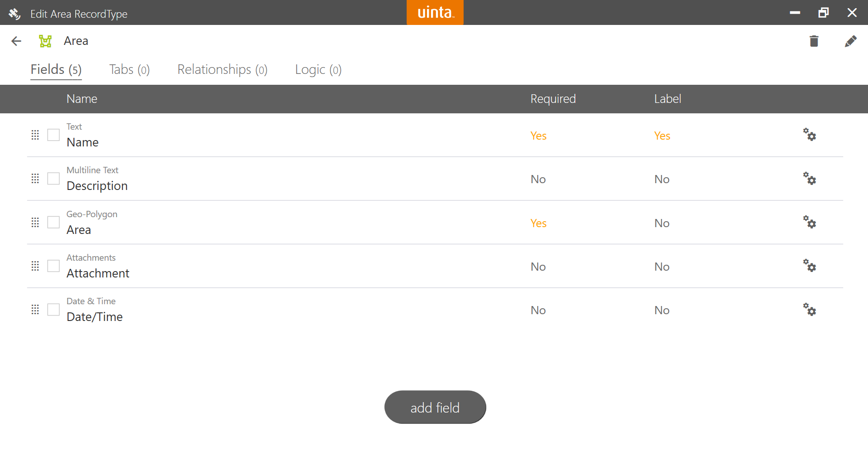Click the Uinta logo in title bar
Screen dimensions: 868x452
pos(435,13)
